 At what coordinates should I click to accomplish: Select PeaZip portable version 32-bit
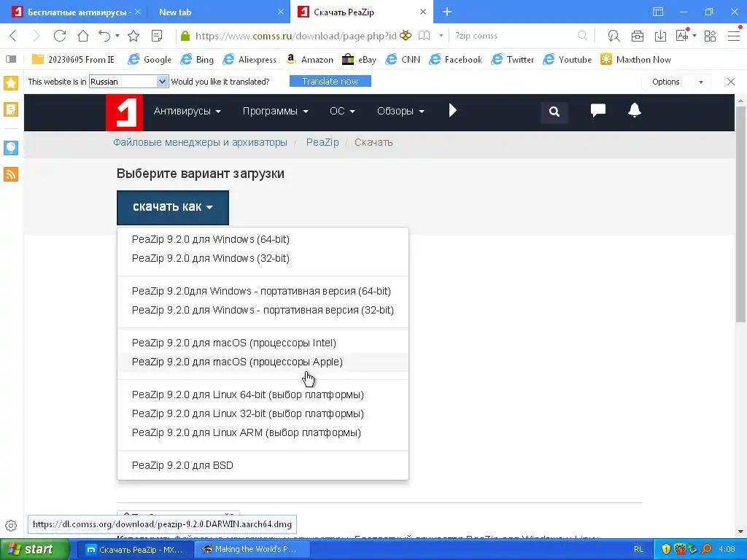pyautogui.click(x=263, y=310)
